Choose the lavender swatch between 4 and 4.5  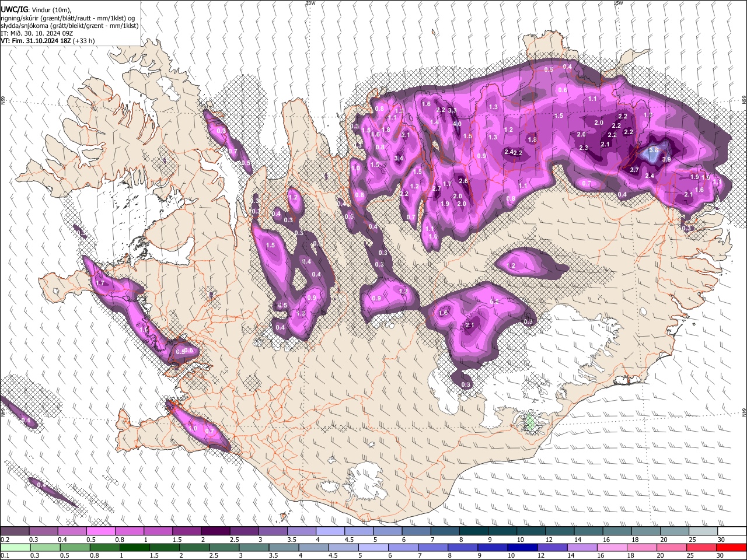(330, 531)
